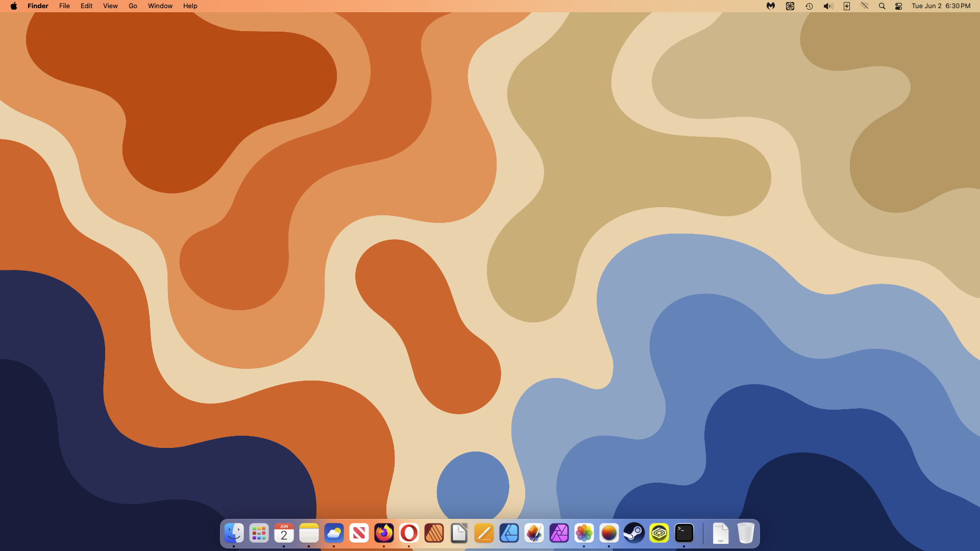Click the Malwarebytes menu bar icon
Image resolution: width=980 pixels, height=551 pixels.
click(771, 6)
